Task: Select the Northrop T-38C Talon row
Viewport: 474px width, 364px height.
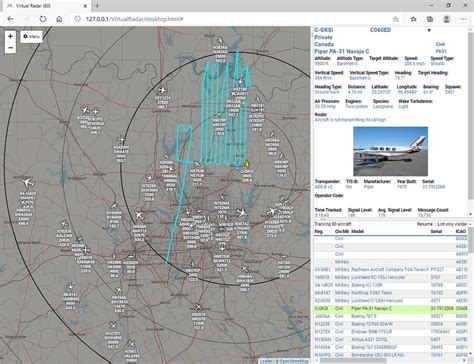Action: (x=391, y=293)
